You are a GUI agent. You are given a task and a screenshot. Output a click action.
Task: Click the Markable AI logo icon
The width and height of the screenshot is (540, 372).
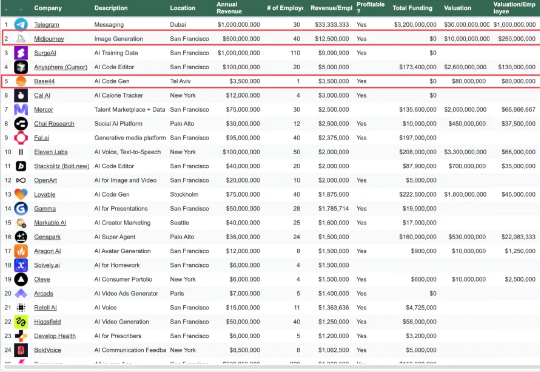tap(21, 223)
